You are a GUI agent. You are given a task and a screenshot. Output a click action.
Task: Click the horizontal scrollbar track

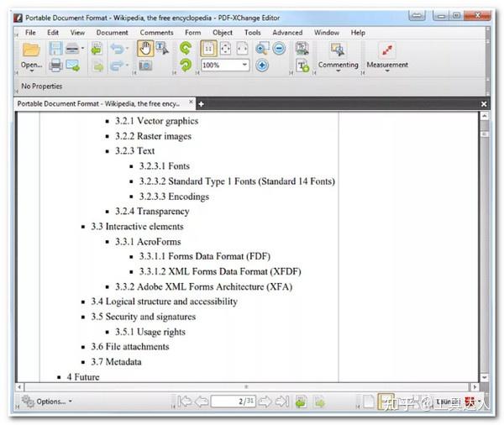point(247,386)
